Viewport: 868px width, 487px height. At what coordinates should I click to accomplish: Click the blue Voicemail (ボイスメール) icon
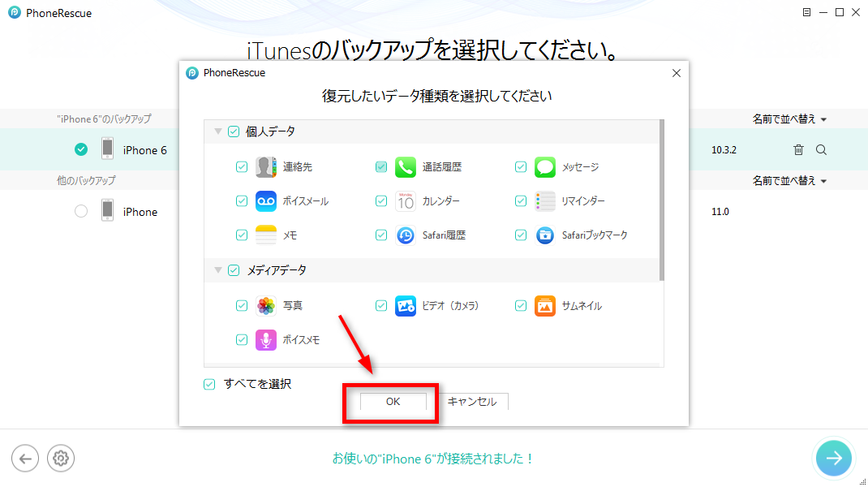pyautogui.click(x=266, y=201)
